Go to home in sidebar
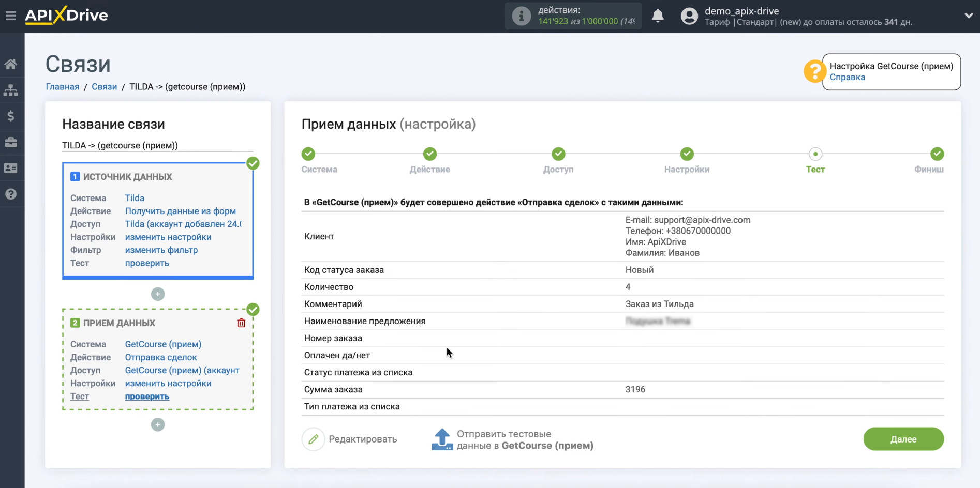 coord(11,64)
